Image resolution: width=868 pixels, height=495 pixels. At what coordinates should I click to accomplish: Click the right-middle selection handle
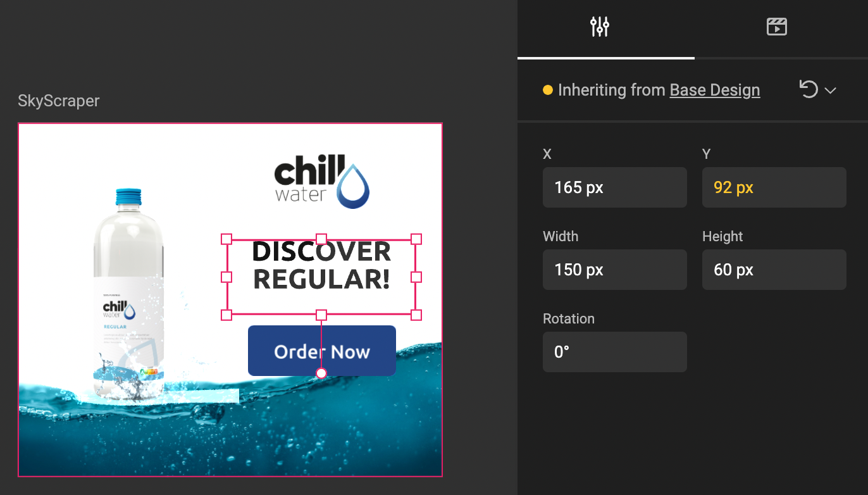(416, 277)
